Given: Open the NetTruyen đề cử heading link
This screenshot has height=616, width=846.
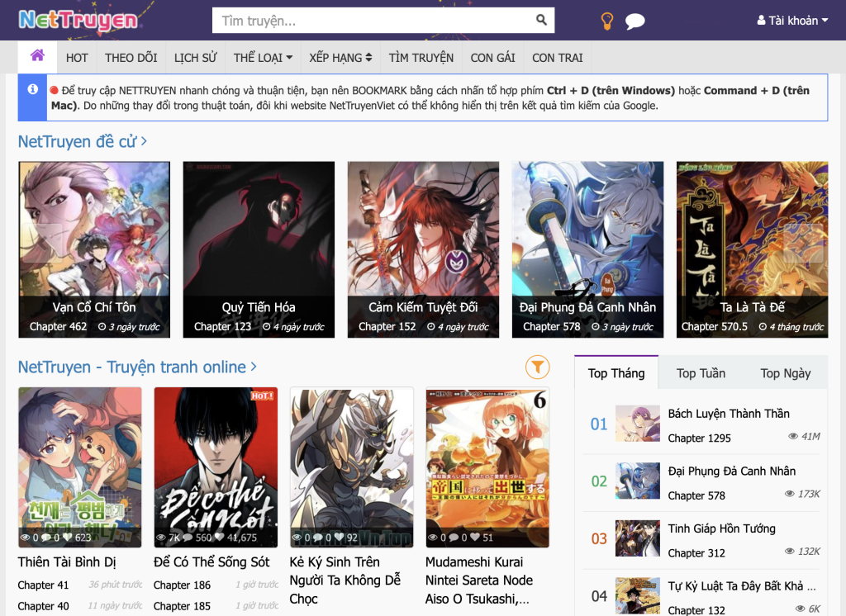Looking at the screenshot, I should coord(82,142).
